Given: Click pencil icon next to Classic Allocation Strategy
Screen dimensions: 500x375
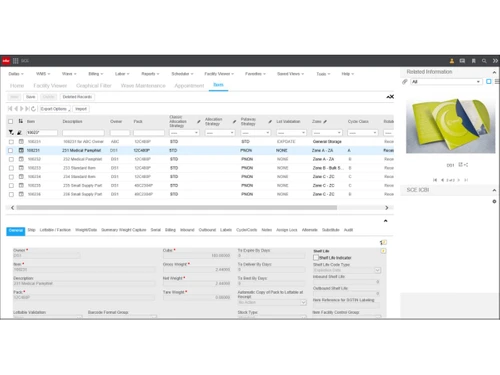Looking at the screenshot, I should coord(199,122).
